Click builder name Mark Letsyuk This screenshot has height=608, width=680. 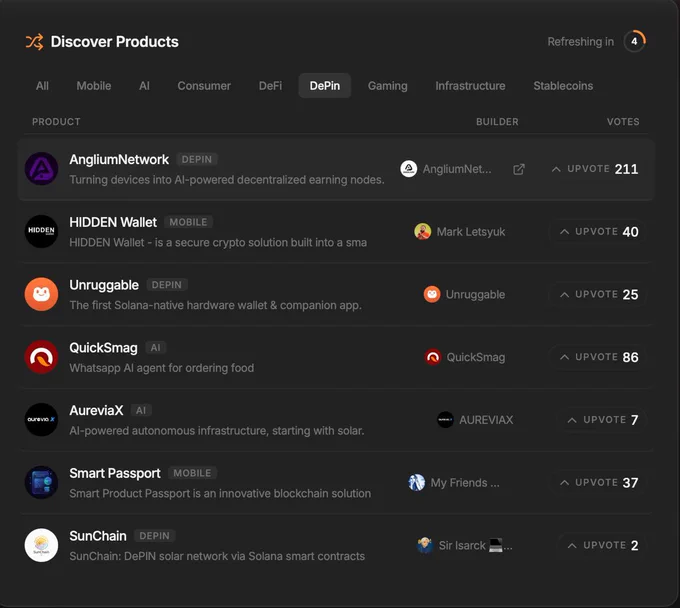point(471,232)
